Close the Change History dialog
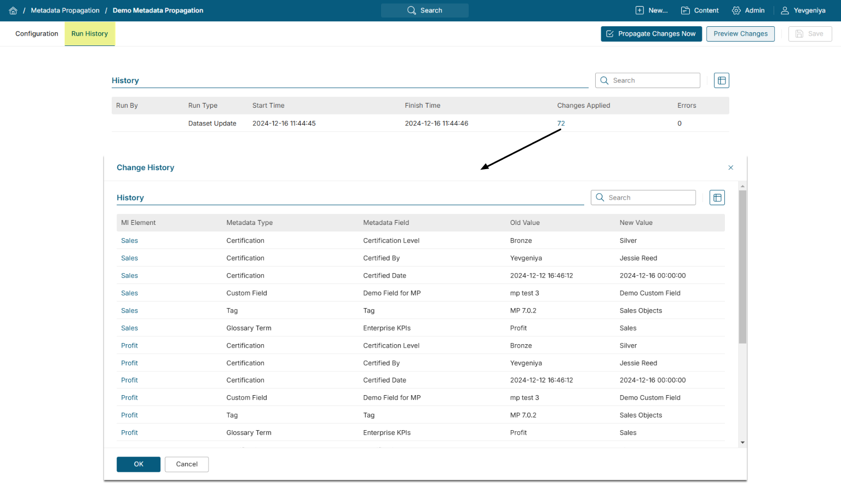841x504 pixels. 730,167
